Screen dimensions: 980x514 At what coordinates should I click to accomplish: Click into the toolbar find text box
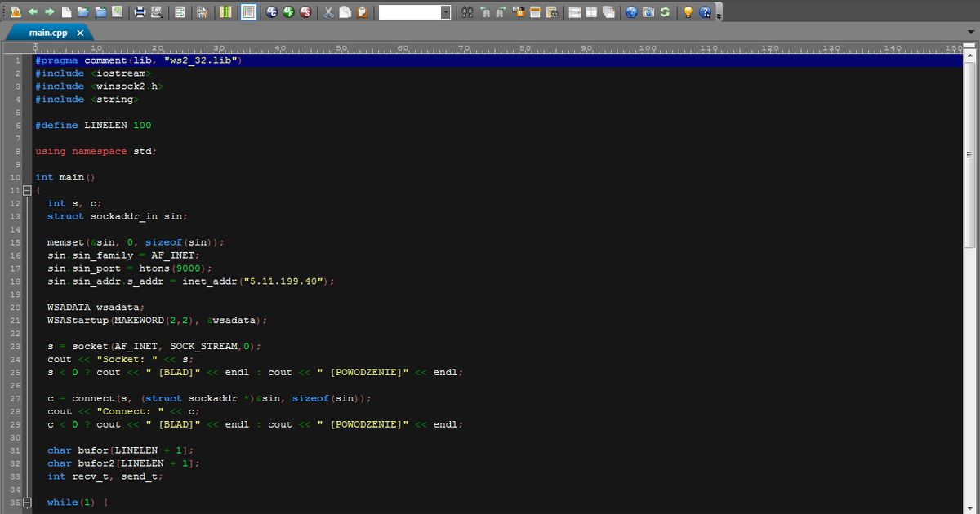(409, 12)
